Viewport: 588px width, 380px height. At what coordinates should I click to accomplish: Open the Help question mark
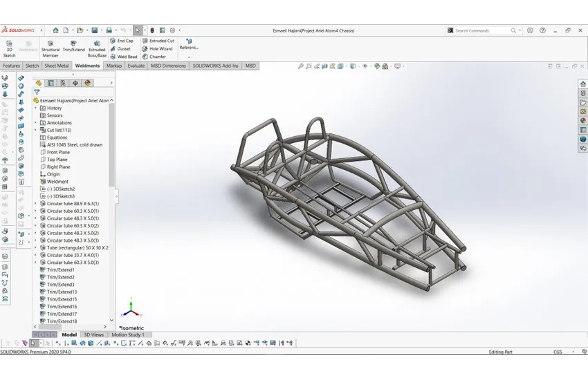click(542, 30)
